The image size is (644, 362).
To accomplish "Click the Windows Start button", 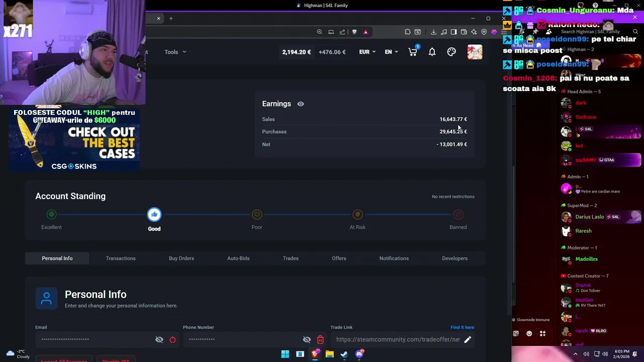I will coord(285,354).
